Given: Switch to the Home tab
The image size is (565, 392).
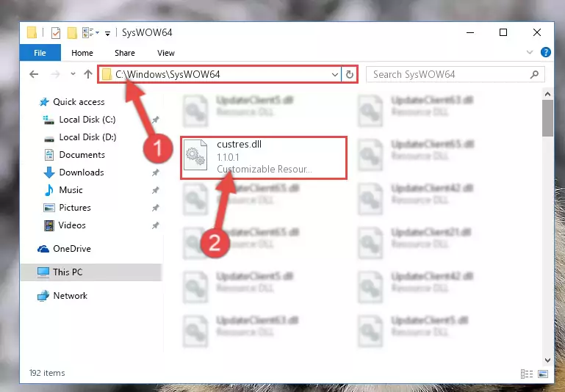Looking at the screenshot, I should [82, 53].
